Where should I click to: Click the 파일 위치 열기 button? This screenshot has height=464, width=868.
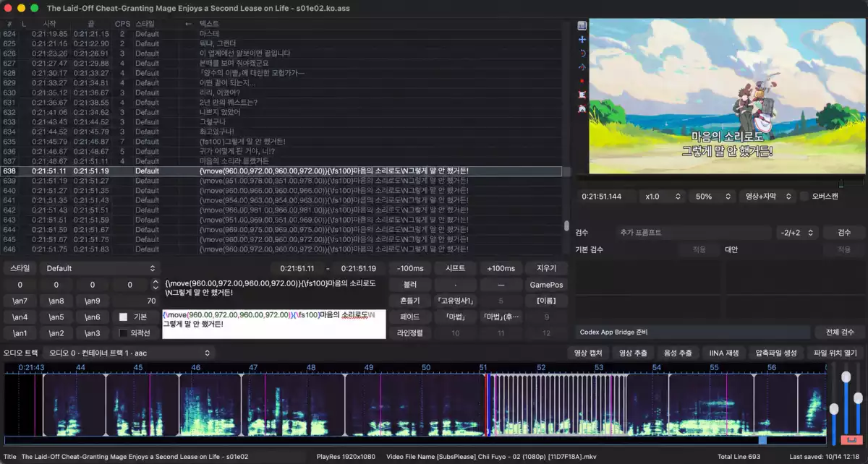[835, 353]
